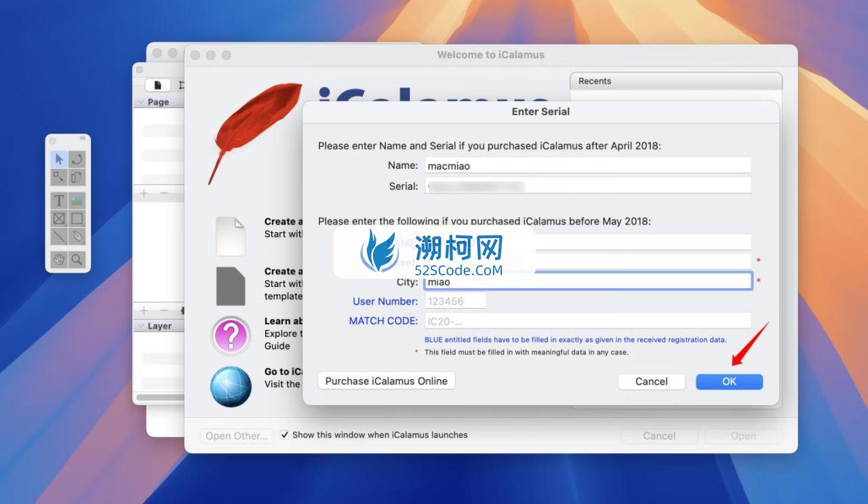
Task: Click the gray template document icon
Action: click(x=231, y=286)
